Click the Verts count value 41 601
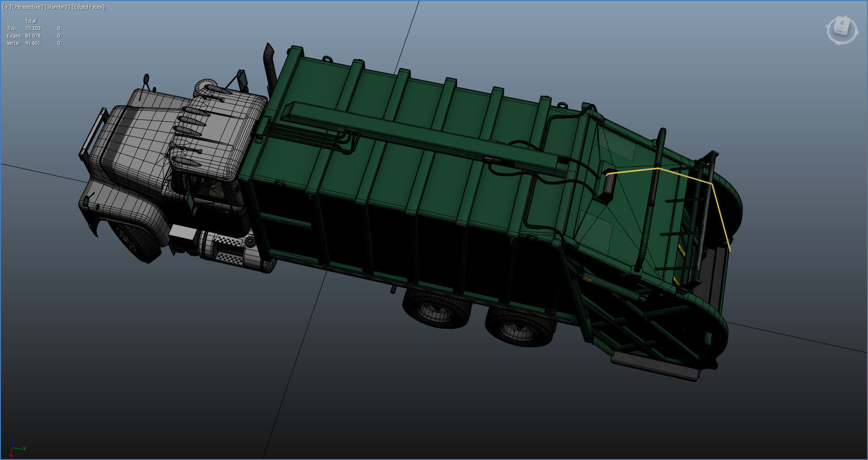 33,43
